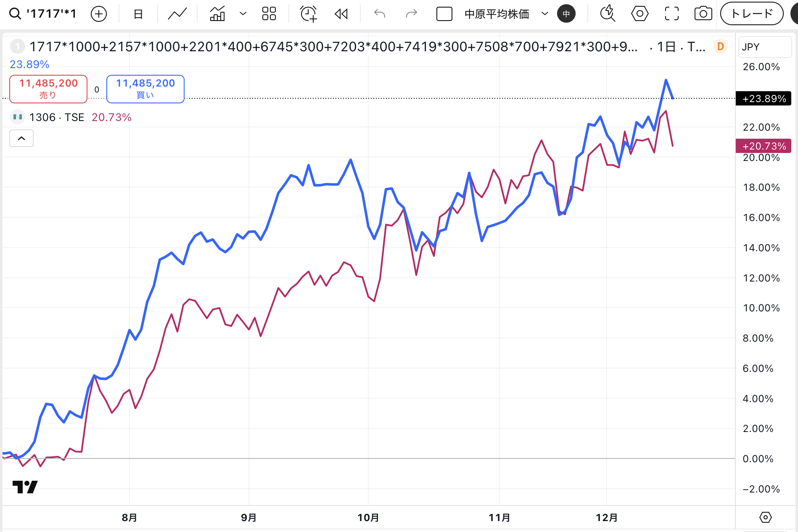This screenshot has height=532, width=798.
Task: Enter fullscreen mode
Action: [x=671, y=14]
